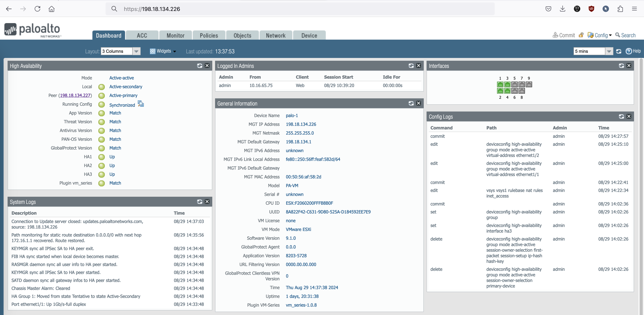The width and height of the screenshot is (644, 315).
Task: Click the lock icon next to Commit
Action: pyautogui.click(x=581, y=35)
